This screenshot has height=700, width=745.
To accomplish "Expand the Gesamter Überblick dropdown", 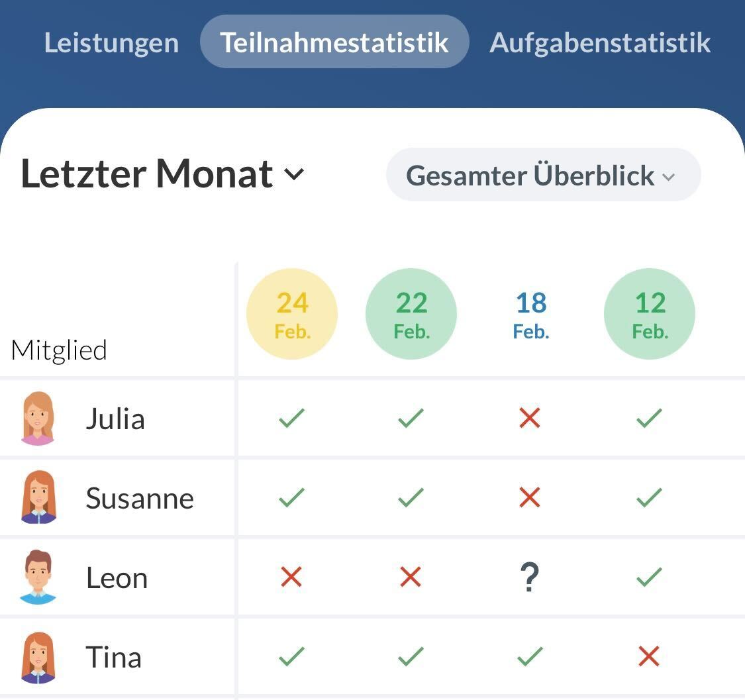I will [x=543, y=175].
